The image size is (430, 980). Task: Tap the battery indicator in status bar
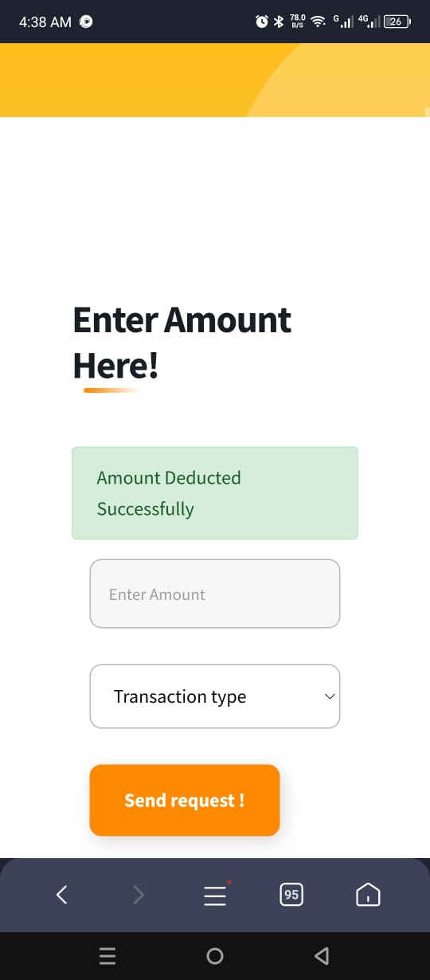tap(397, 22)
